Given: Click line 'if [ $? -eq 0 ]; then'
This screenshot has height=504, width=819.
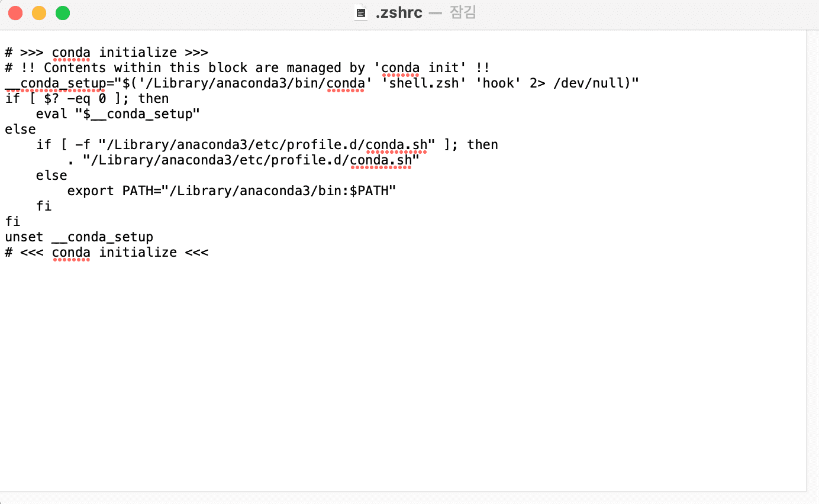Looking at the screenshot, I should click(87, 99).
